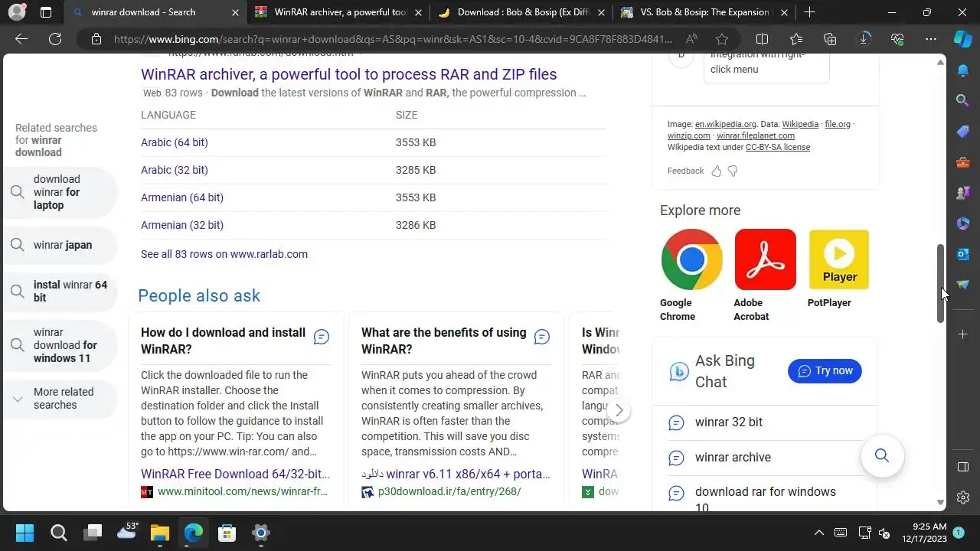Open the en.wikipedia.org image source link
Screen dimensions: 980x551
pyautogui.click(x=726, y=124)
